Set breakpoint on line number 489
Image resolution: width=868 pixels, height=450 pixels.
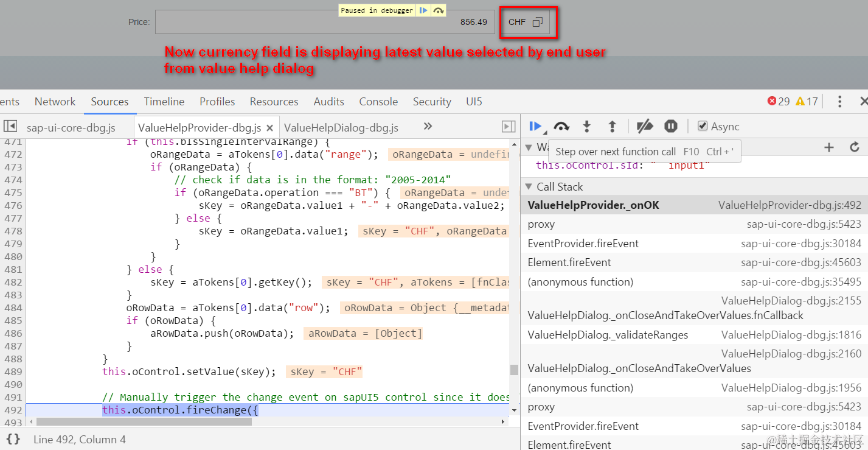[12, 371]
